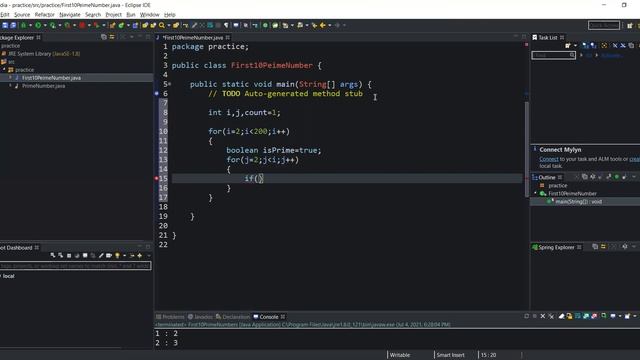The height and width of the screenshot is (360, 640).
Task: Select First10PeimeNumber.java editor tab
Action: 193,38
